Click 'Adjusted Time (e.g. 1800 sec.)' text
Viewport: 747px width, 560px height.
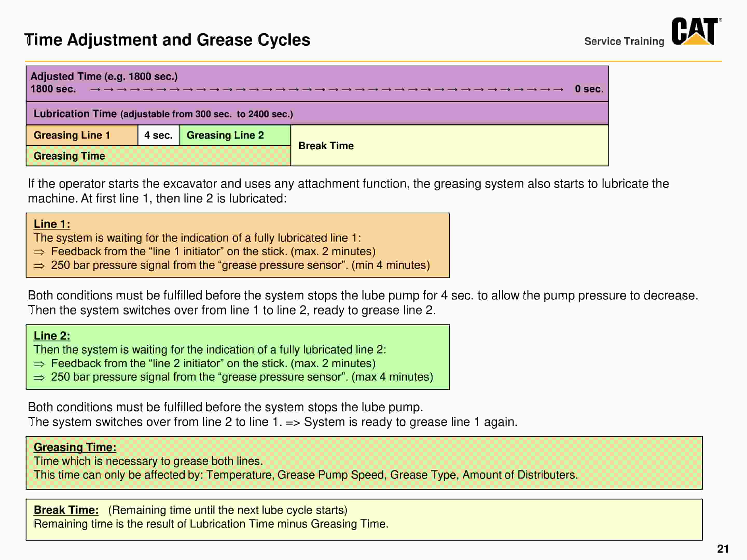pyautogui.click(x=104, y=76)
